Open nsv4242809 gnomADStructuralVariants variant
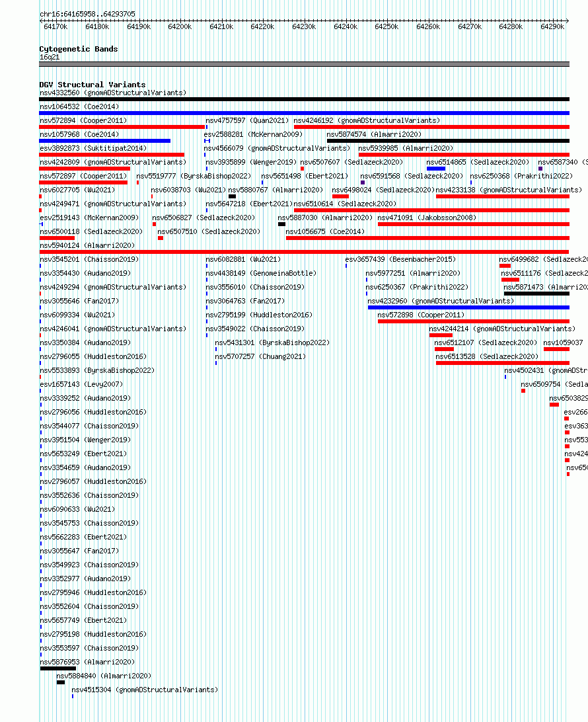The height and width of the screenshot is (722, 588). pos(113,161)
